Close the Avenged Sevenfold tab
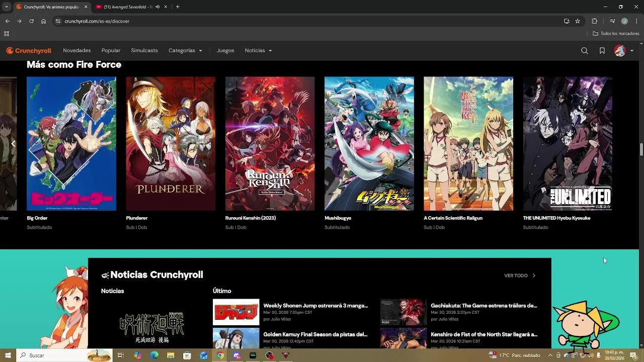The image size is (644, 362). (x=166, y=7)
